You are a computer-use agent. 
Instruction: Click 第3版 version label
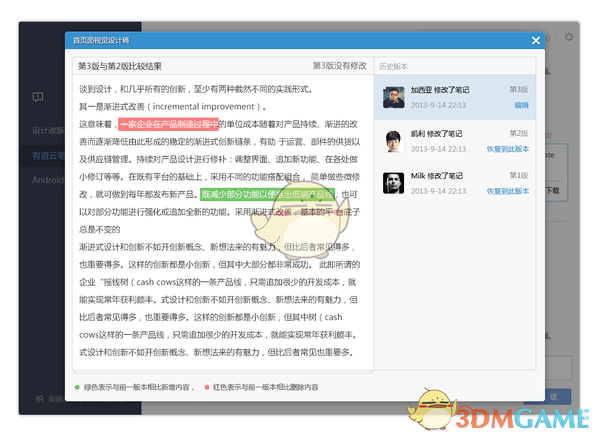click(x=519, y=90)
